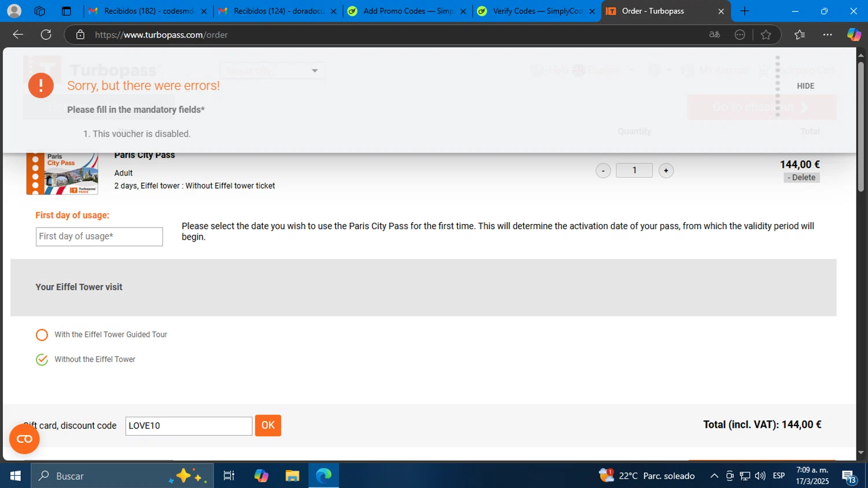Open the notification center icon
The width and height of the screenshot is (868, 488).
tap(849, 476)
